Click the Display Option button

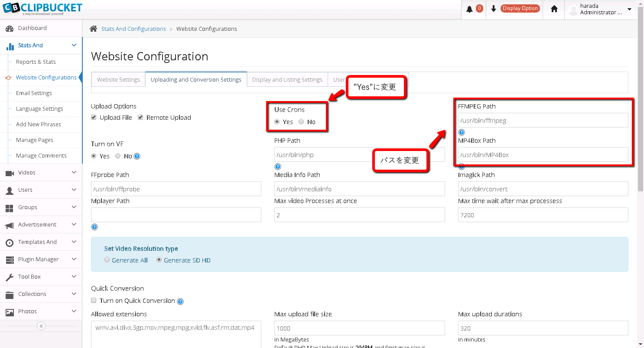520,9
